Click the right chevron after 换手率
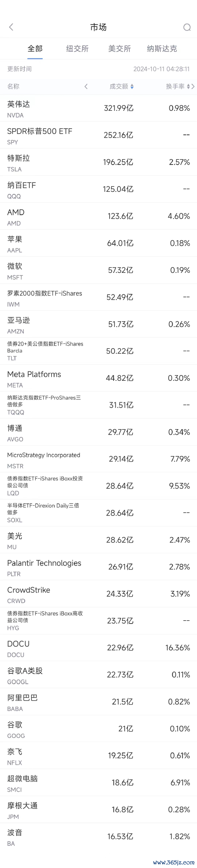 (193, 86)
